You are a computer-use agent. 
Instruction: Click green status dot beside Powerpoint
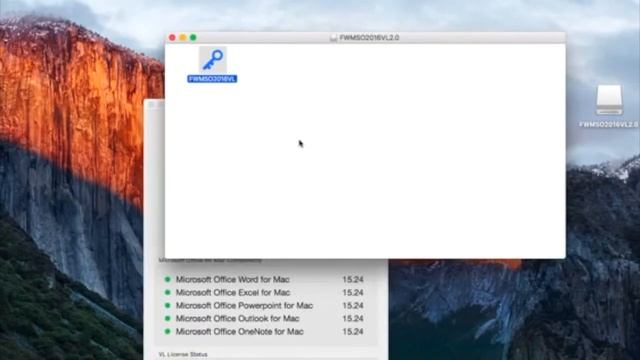tap(167, 305)
